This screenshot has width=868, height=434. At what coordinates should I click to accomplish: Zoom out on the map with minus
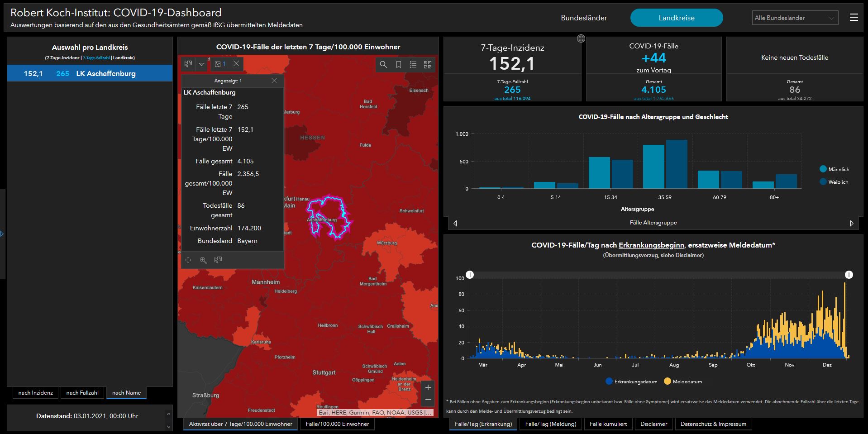click(x=428, y=400)
